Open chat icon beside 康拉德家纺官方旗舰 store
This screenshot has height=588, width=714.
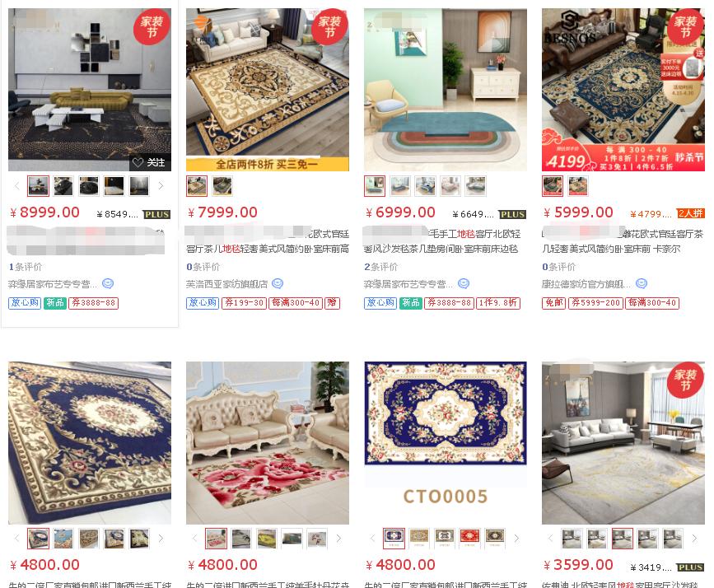coord(642,284)
